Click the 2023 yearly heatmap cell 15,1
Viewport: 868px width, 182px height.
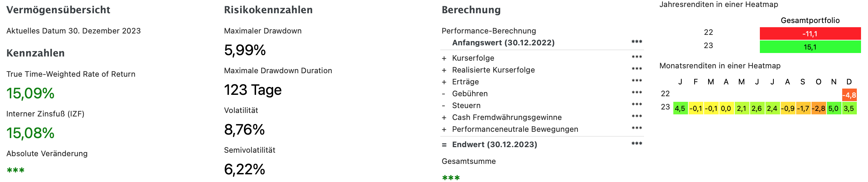coord(810,47)
